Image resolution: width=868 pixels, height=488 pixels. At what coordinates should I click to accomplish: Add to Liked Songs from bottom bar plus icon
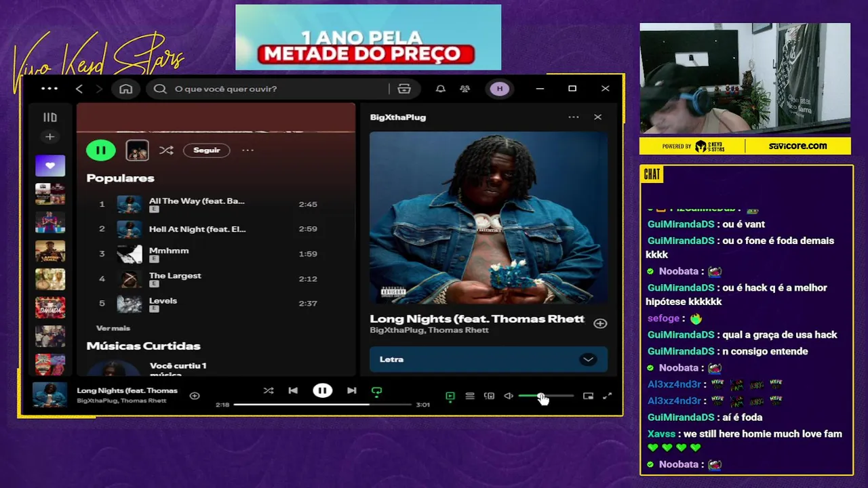click(x=195, y=396)
